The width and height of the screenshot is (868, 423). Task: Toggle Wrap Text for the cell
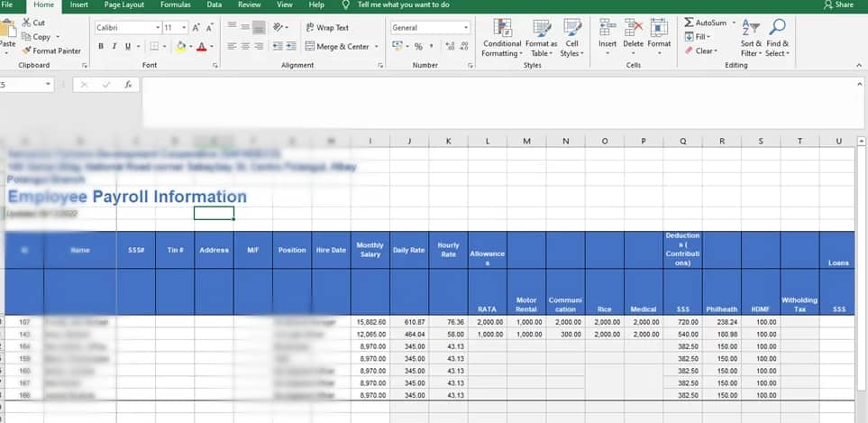click(x=327, y=27)
